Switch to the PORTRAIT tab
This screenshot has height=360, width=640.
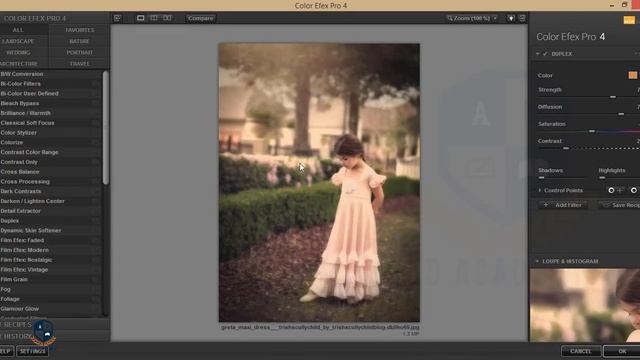click(x=80, y=53)
